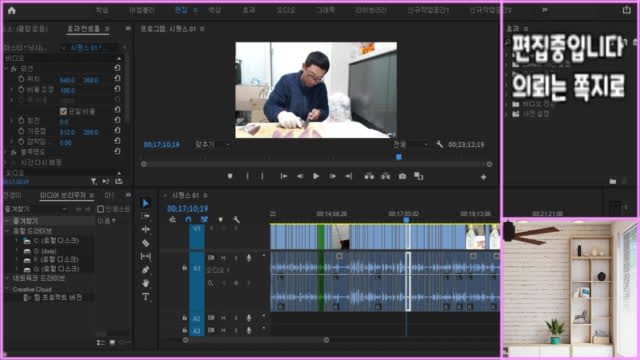This screenshot has height=360, width=640.
Task: Select the Selection arrow tool
Action: 146,203
